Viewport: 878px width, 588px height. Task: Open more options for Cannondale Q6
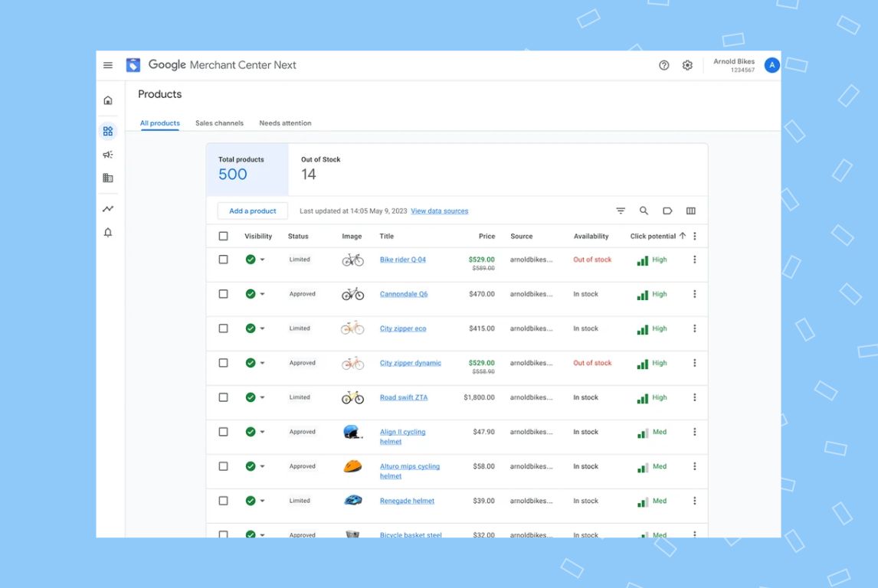tap(695, 294)
